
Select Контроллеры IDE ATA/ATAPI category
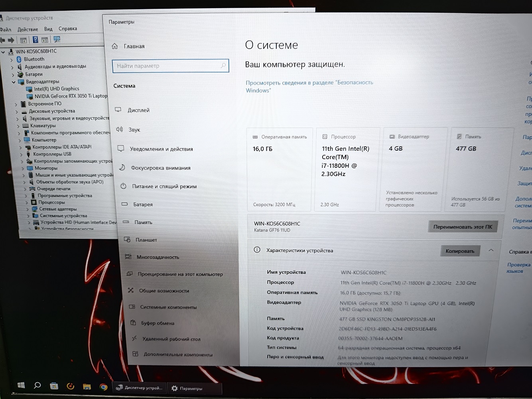tap(62, 147)
